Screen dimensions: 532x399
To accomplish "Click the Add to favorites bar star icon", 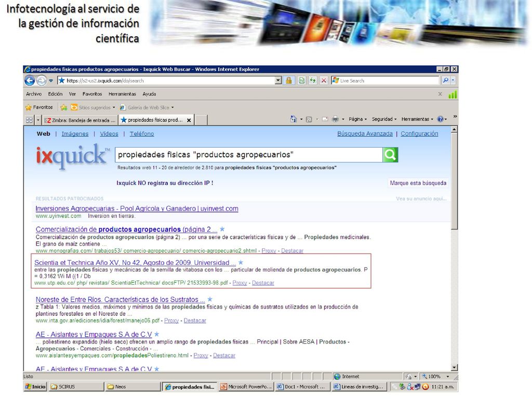I will point(64,108).
